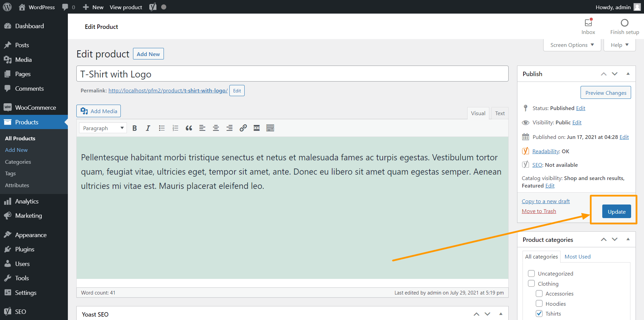This screenshot has width=644, height=320.
Task: Toggle the editor toolbar kitchen sink icon
Action: 270,128
